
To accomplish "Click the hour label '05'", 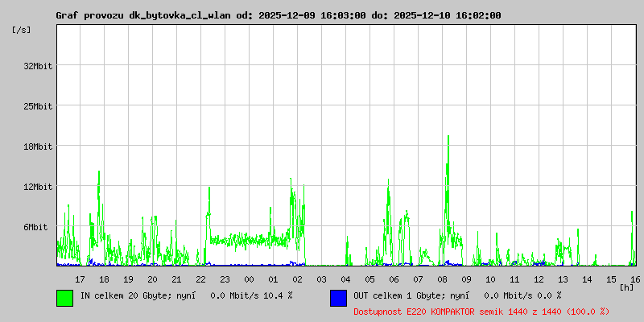I will (369, 279).
